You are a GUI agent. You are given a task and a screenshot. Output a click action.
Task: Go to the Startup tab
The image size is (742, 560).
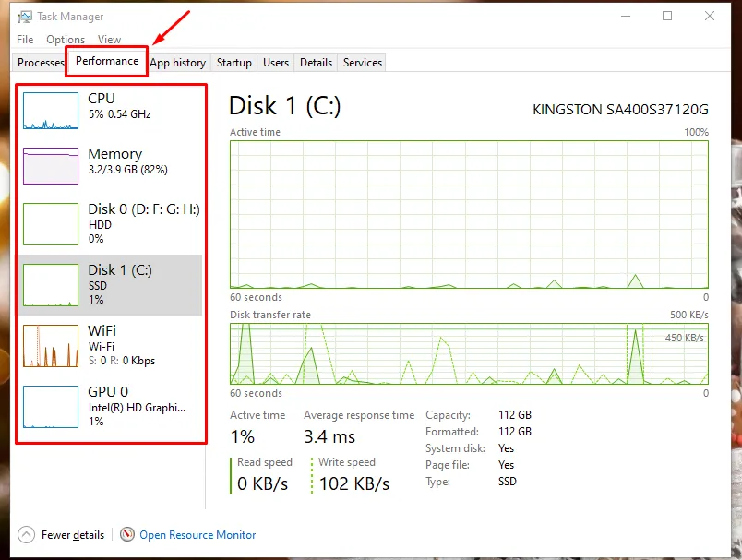click(x=233, y=63)
